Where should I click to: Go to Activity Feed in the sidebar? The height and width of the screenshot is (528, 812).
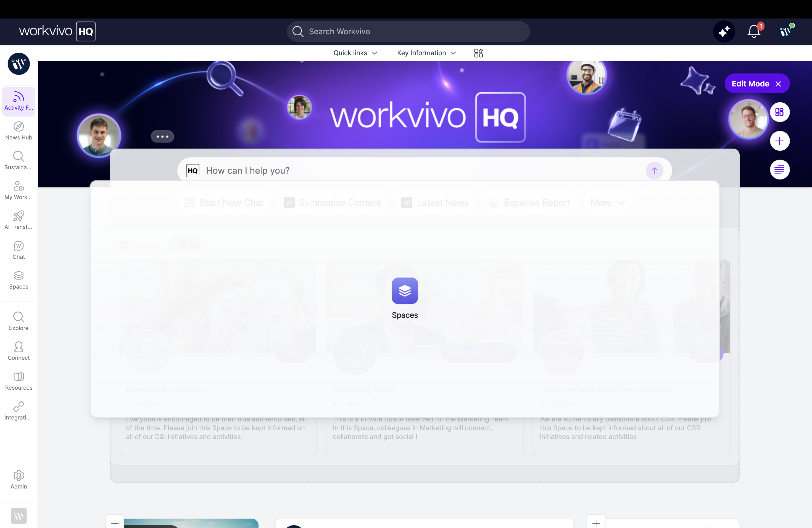point(19,101)
